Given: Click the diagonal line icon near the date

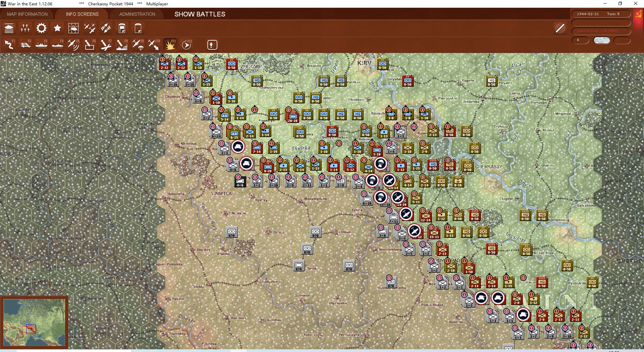Looking at the screenshot, I should click(x=560, y=28).
